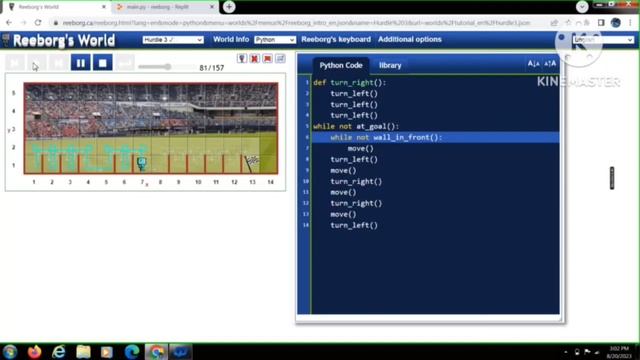Click the checkered goal flag in the world
Screen dimensions: 640x360
pyautogui.click(x=252, y=163)
